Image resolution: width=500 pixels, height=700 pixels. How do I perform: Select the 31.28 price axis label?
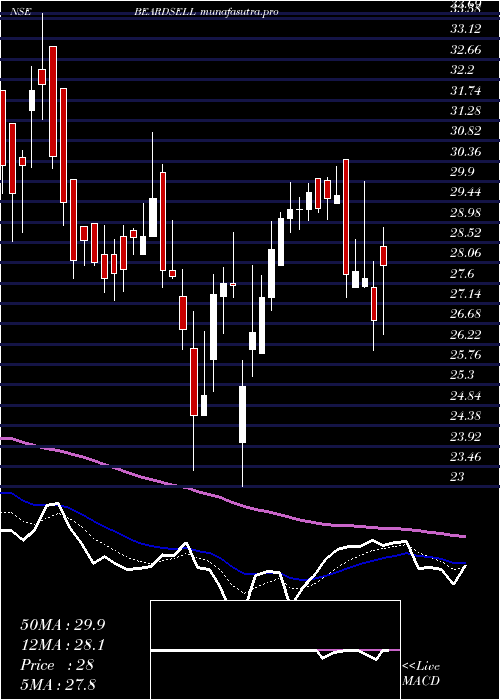pos(466,111)
